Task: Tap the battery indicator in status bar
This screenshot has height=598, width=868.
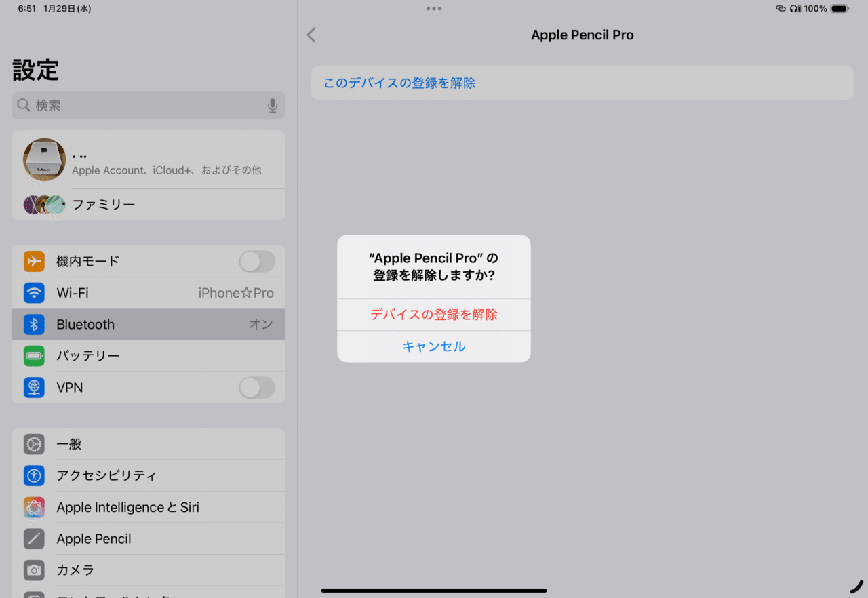Action: (x=840, y=9)
